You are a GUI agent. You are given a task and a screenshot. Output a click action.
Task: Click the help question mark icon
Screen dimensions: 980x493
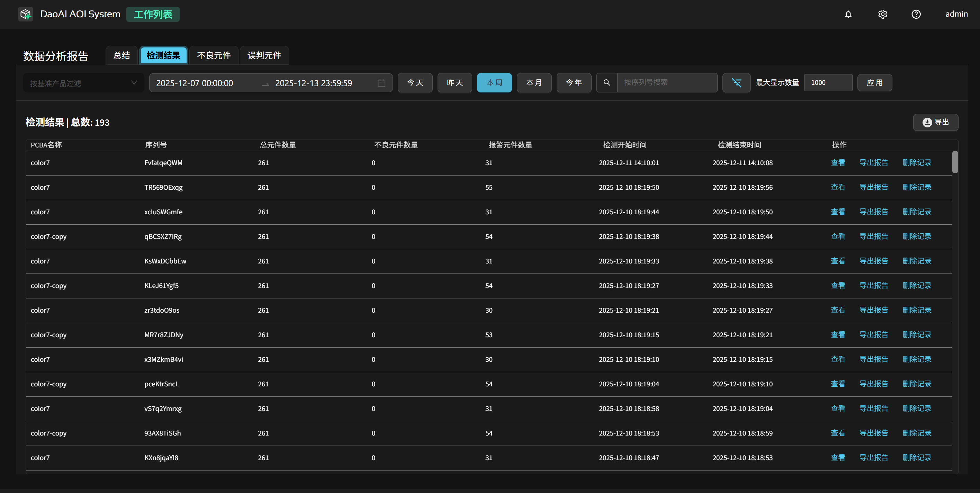(916, 14)
